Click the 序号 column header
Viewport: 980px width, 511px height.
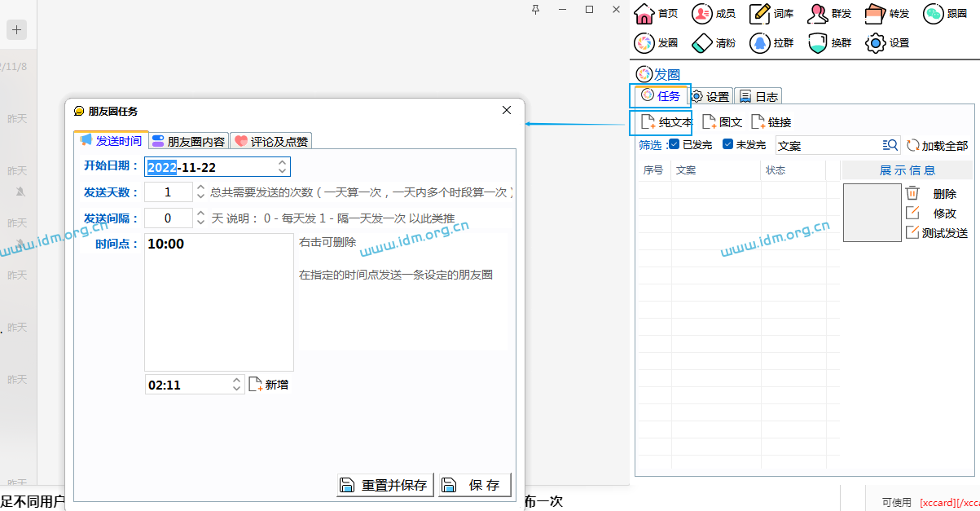(653, 170)
